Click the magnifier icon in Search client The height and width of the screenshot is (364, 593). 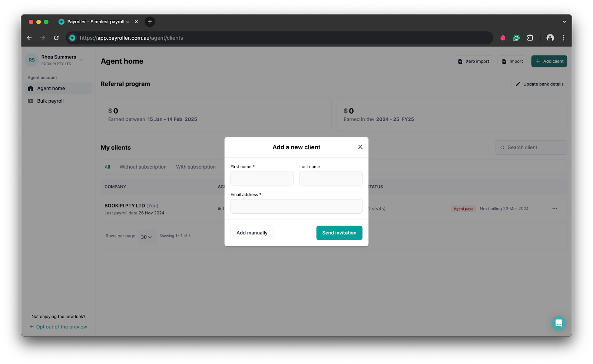coord(503,147)
